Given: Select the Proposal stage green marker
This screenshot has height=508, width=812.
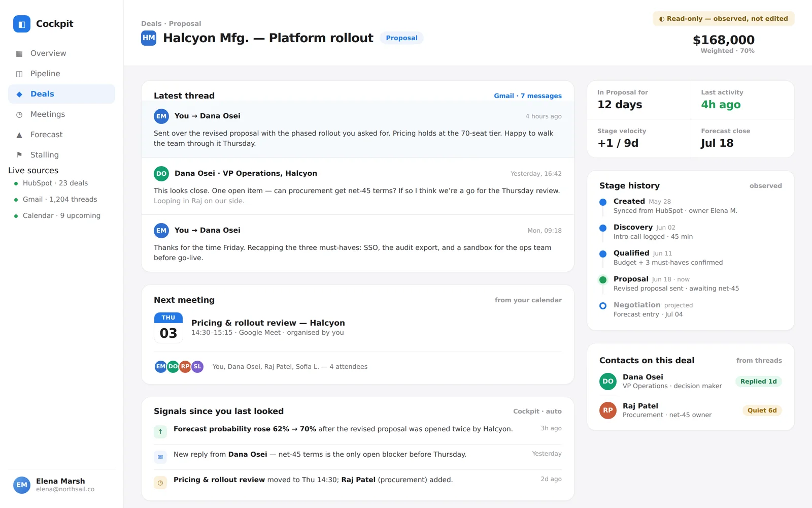Looking at the screenshot, I should coord(603,280).
